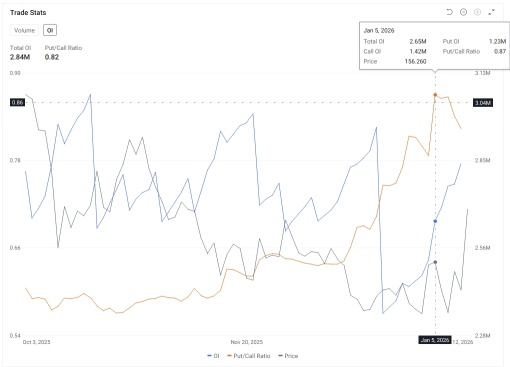The width and height of the screenshot is (510, 367).
Task: Click the Oct 3, 2025 axis label
Action: point(36,342)
